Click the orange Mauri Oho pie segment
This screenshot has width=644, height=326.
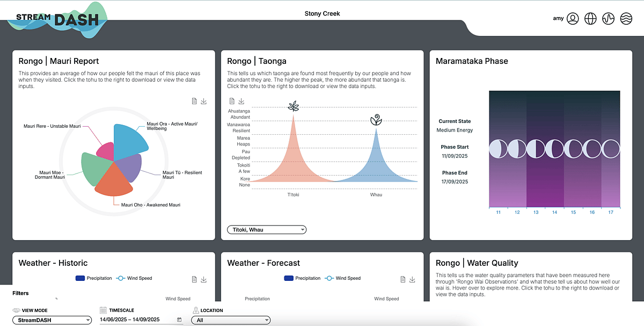[113, 180]
